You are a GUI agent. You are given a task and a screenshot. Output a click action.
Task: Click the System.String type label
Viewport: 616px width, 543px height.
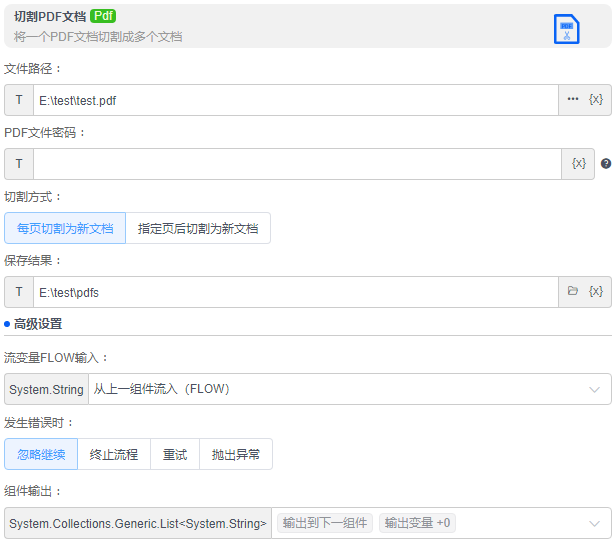[x=46, y=389]
